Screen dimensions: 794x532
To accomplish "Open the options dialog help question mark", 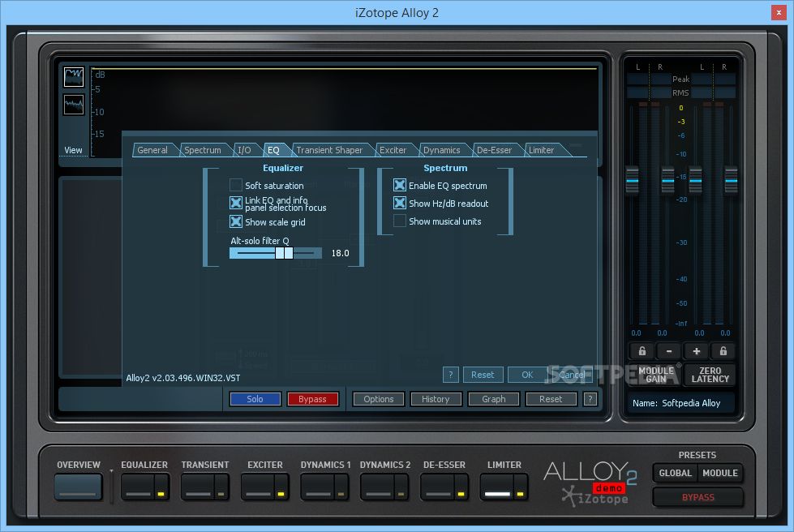I will point(451,375).
